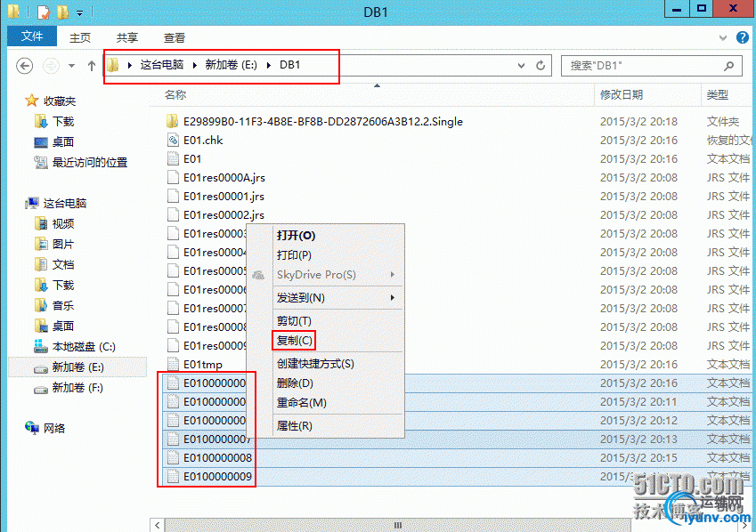
Task: Sort by the 名称 column header
Action: click(x=175, y=94)
